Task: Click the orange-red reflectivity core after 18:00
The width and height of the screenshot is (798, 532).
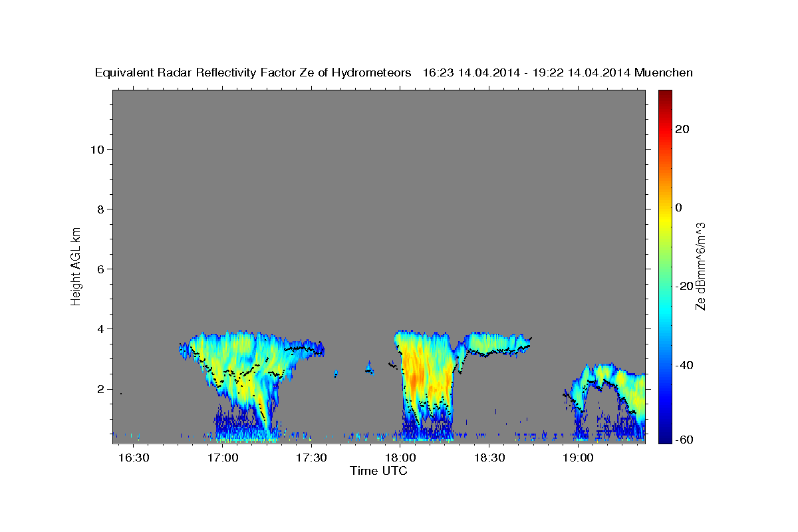Action: pos(414,380)
